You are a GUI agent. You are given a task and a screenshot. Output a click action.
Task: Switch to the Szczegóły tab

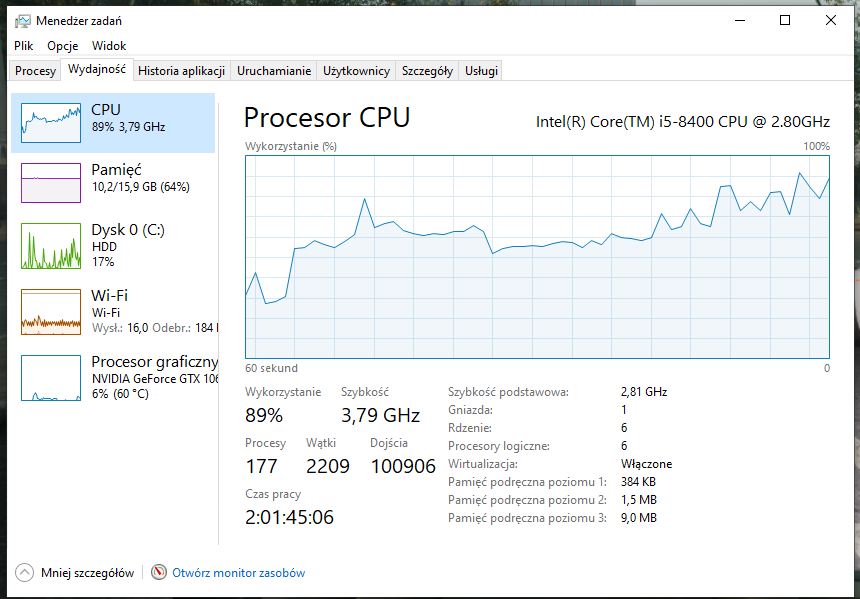427,71
